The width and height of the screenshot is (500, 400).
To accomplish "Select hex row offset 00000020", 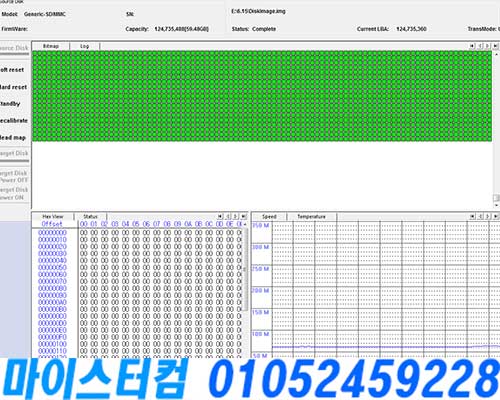I will [x=52, y=247].
